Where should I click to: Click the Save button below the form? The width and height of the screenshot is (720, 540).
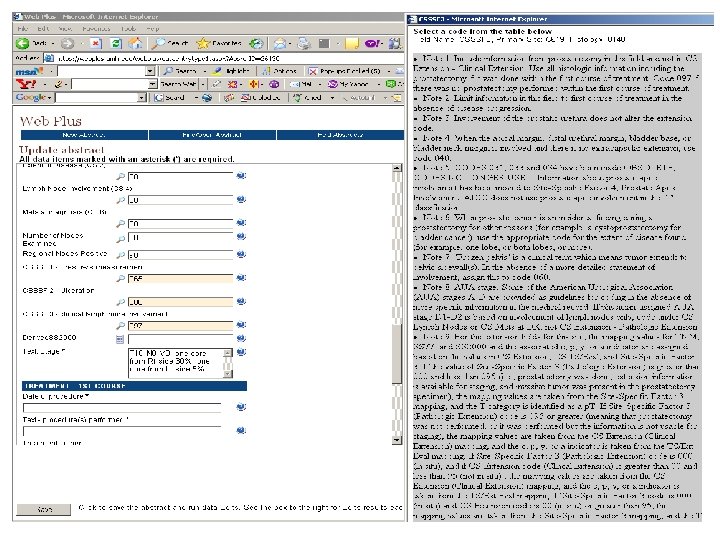[44, 509]
